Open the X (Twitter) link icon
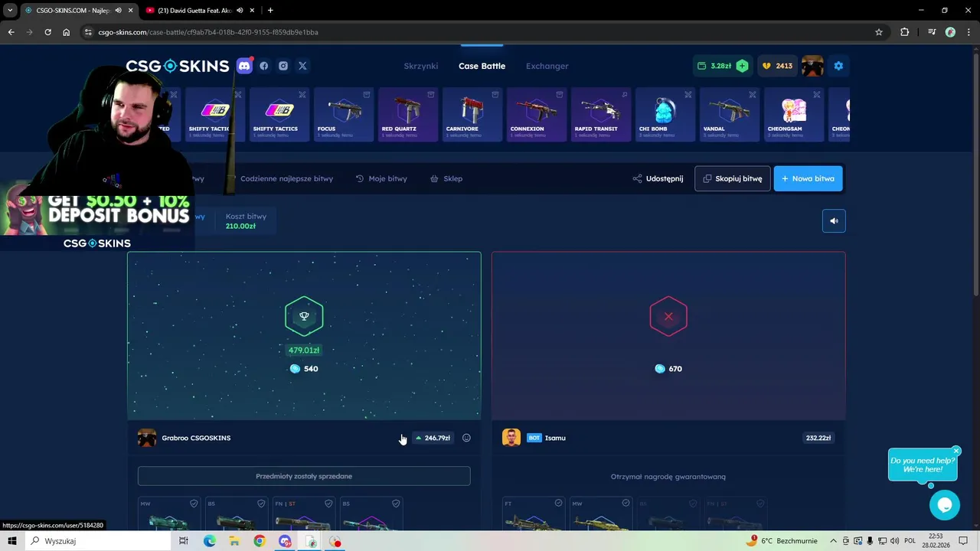Screen dimensions: 980x551 pos(302,66)
